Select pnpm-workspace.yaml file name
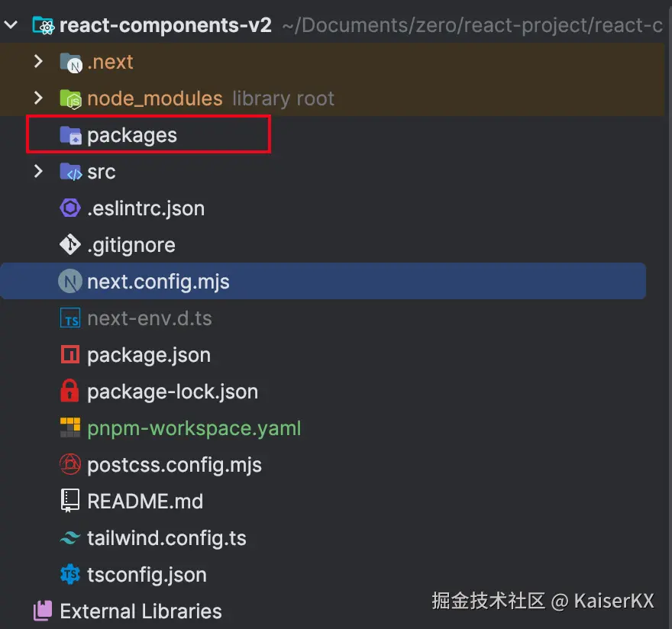This screenshot has width=672, height=629. pyautogui.click(x=194, y=428)
